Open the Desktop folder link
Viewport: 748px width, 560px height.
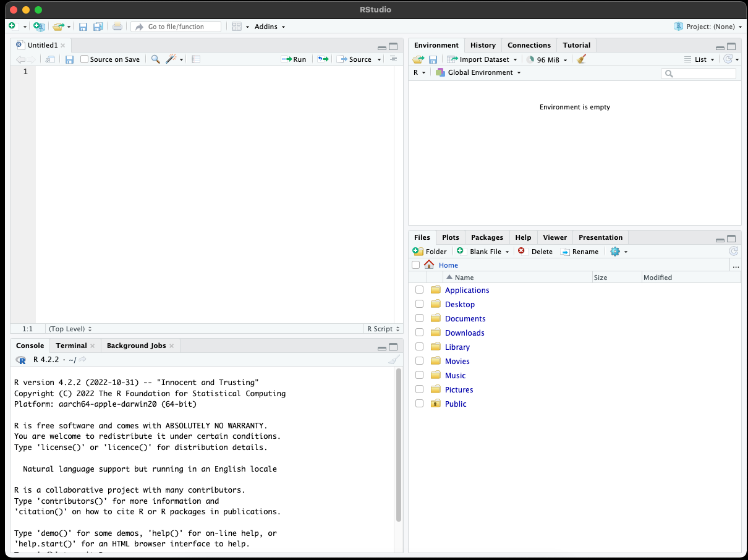point(460,304)
